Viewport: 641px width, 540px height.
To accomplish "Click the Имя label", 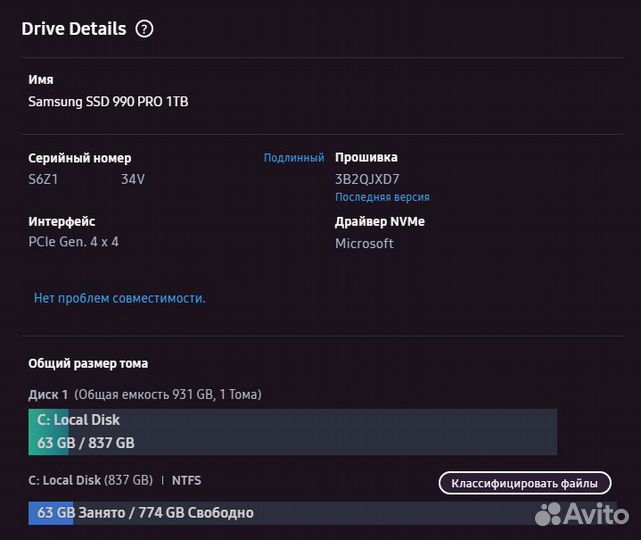I will pyautogui.click(x=41, y=79).
